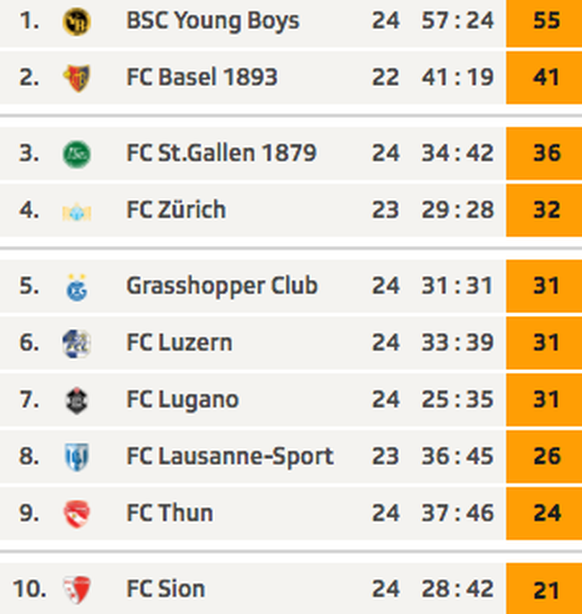Open the FC Basel 1893 team link
Viewport: 582px width, 614px height.
point(202,77)
